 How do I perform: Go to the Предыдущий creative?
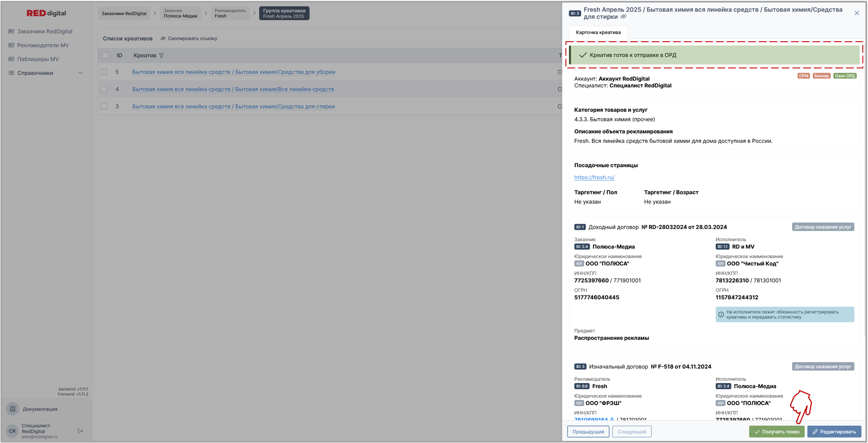tap(588, 432)
